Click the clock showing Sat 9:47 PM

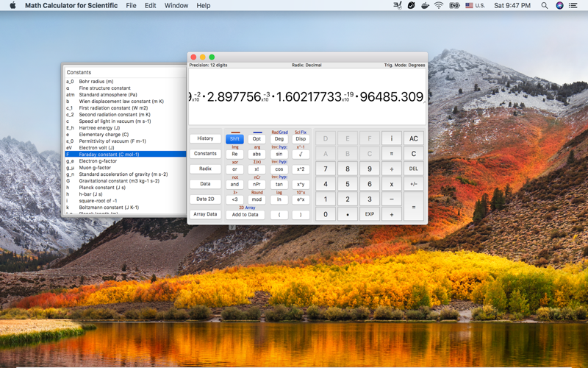point(512,5)
